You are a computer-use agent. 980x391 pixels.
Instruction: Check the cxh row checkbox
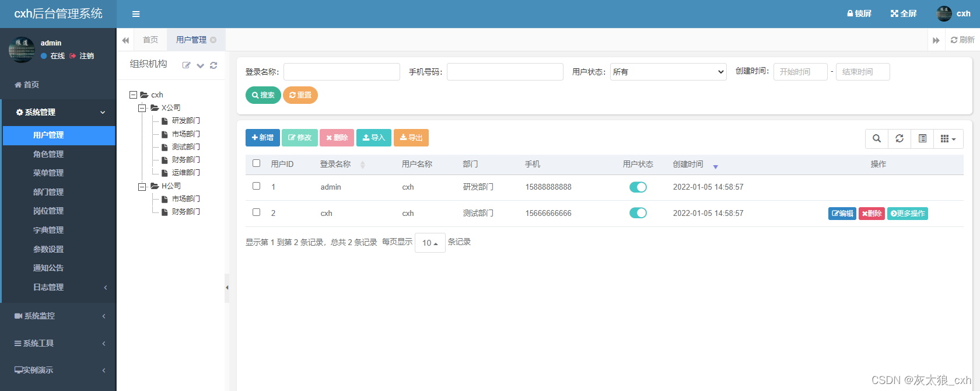coord(256,212)
